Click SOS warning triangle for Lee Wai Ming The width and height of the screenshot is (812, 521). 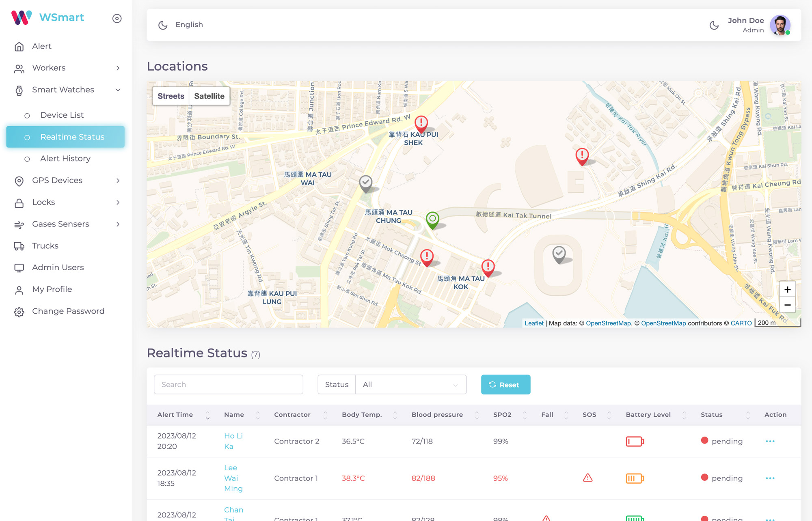click(587, 478)
